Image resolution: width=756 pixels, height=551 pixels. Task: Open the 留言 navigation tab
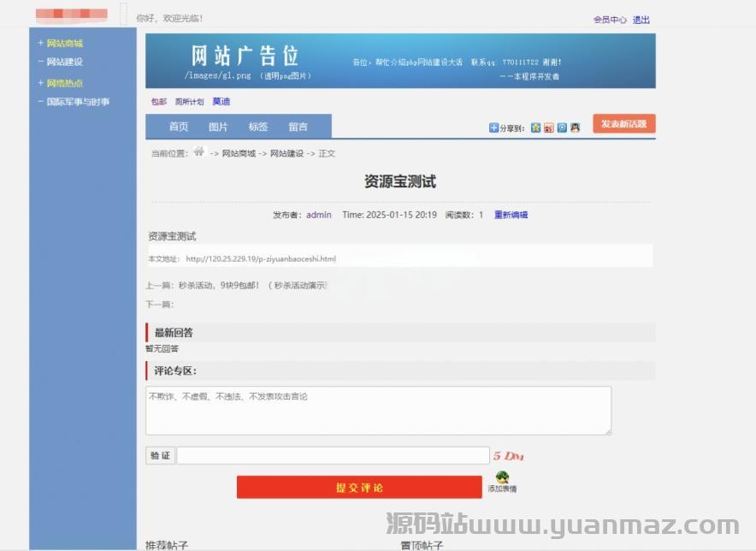point(298,127)
